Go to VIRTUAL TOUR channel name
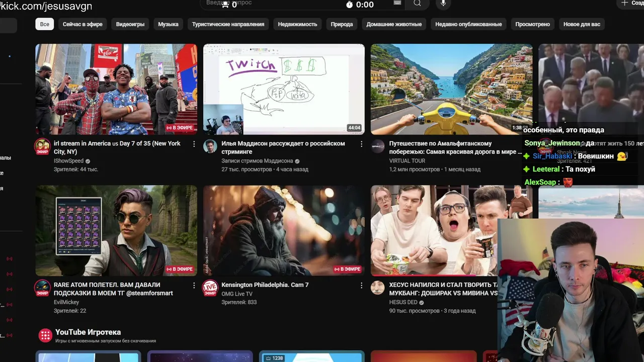The height and width of the screenshot is (362, 644). [x=407, y=161]
